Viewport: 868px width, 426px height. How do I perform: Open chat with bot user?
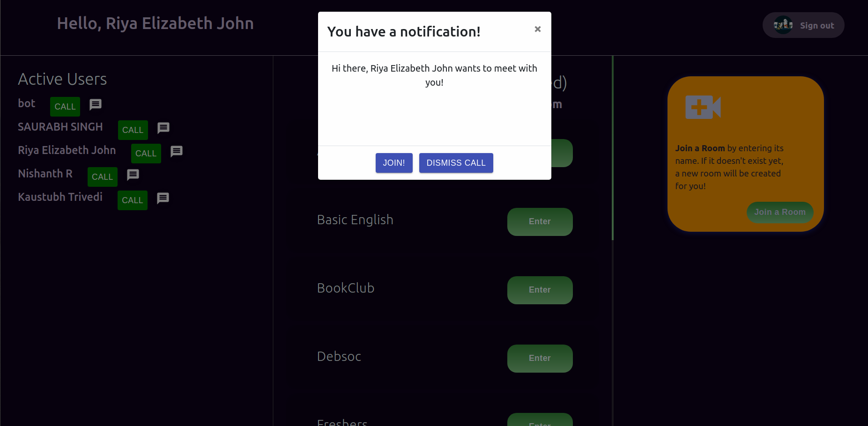[x=96, y=104]
